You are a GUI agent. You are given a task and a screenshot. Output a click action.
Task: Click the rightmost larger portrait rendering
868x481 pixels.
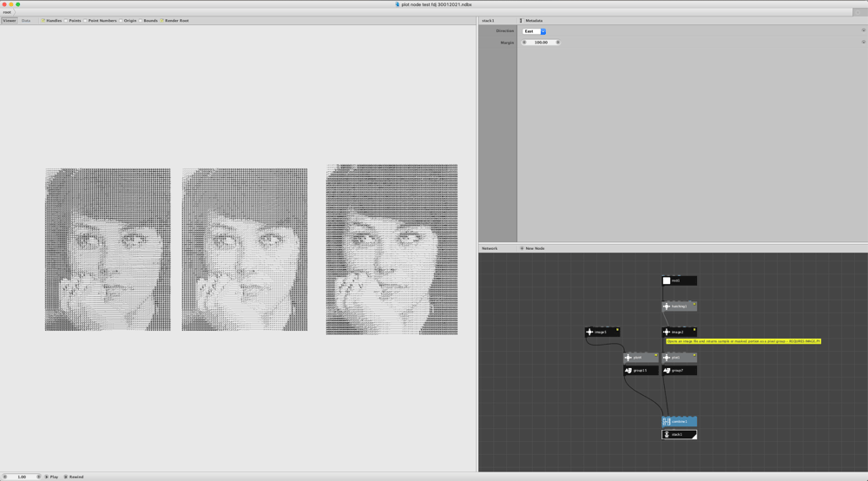tap(391, 249)
